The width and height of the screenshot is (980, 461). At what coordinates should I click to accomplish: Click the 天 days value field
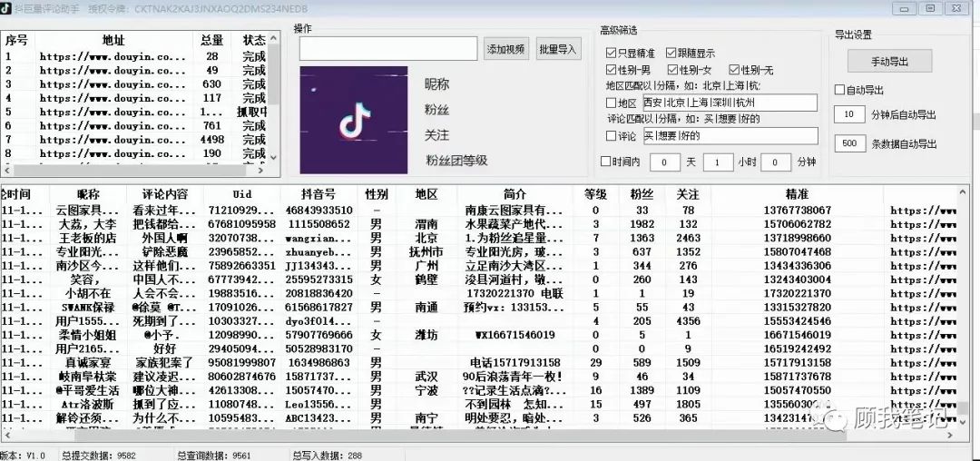(665, 162)
